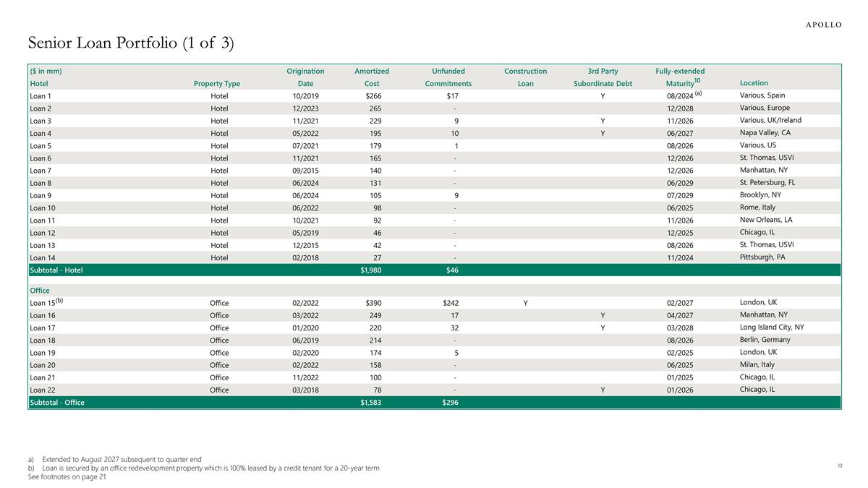Select the Amortized Cost column header
This screenshot has width=868, height=488.
372,77
